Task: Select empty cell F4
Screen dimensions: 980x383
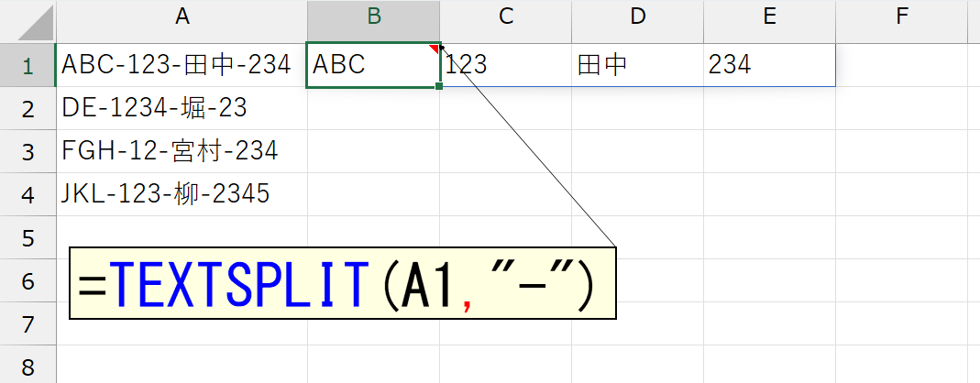Action: [x=901, y=194]
